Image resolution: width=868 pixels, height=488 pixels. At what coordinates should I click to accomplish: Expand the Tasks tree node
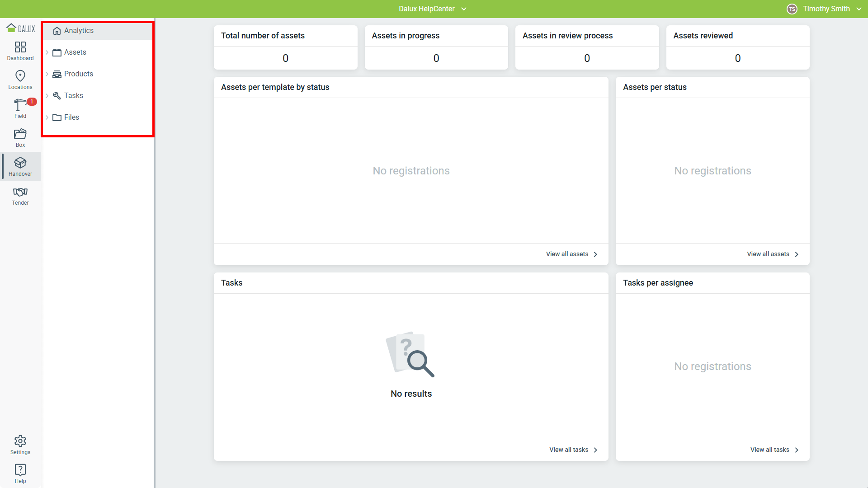47,96
